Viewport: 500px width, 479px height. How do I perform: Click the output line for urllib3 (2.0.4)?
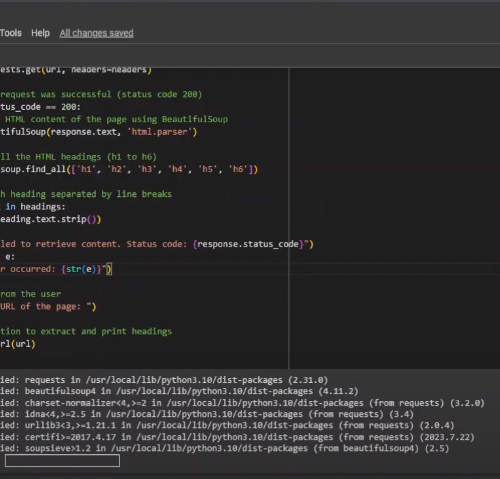coord(227,425)
